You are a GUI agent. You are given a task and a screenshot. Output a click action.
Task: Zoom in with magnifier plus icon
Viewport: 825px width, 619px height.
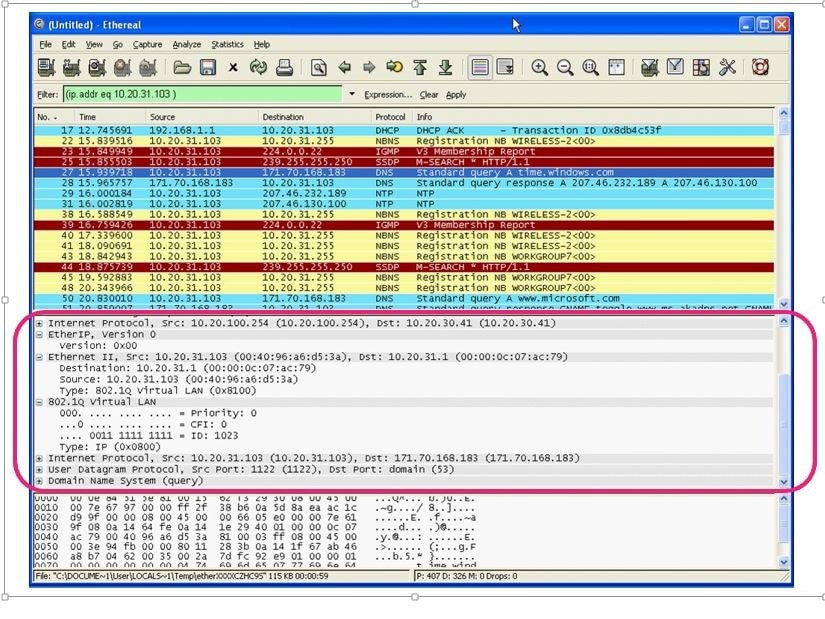pyautogui.click(x=539, y=67)
